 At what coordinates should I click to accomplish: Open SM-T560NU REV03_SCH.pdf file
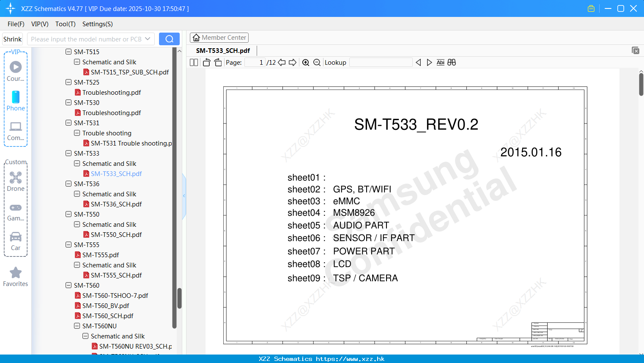(135, 346)
